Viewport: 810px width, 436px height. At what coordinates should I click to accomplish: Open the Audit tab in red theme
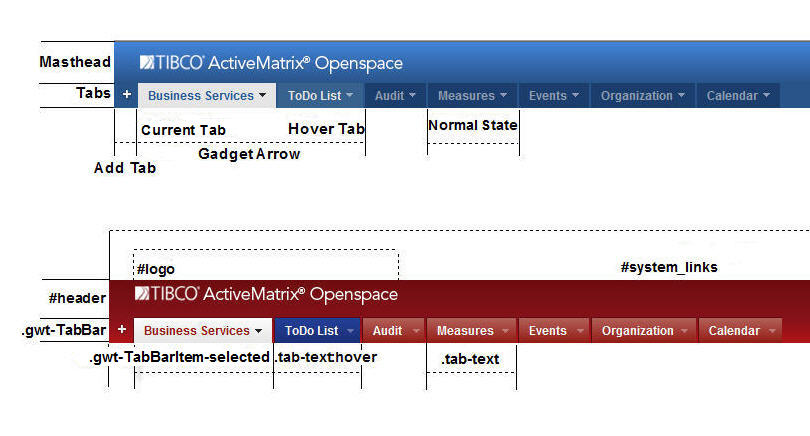[x=394, y=331]
